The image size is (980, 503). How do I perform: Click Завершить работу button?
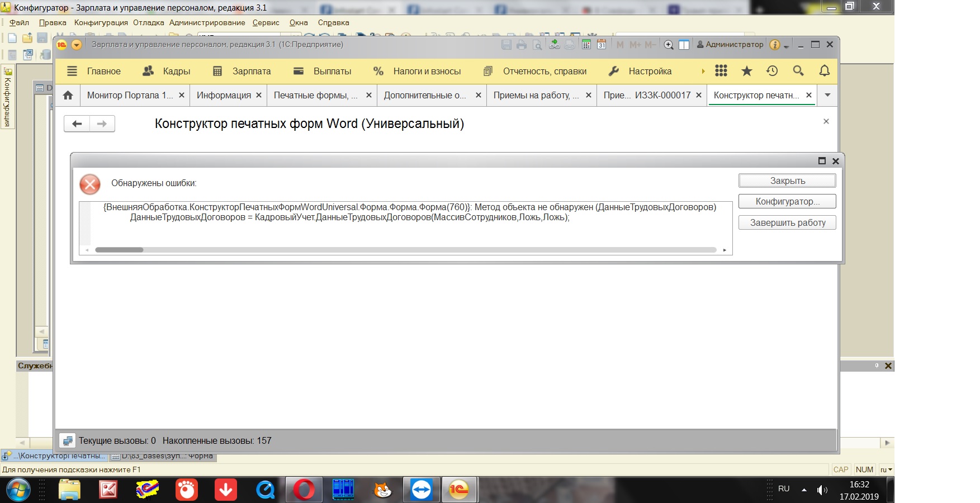pos(787,222)
